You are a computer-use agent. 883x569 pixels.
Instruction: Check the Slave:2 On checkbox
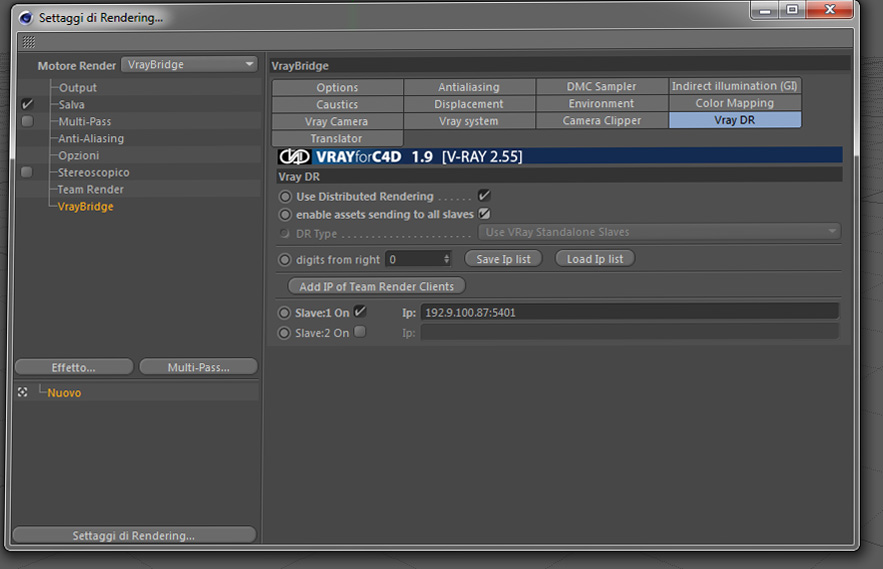pyautogui.click(x=360, y=332)
